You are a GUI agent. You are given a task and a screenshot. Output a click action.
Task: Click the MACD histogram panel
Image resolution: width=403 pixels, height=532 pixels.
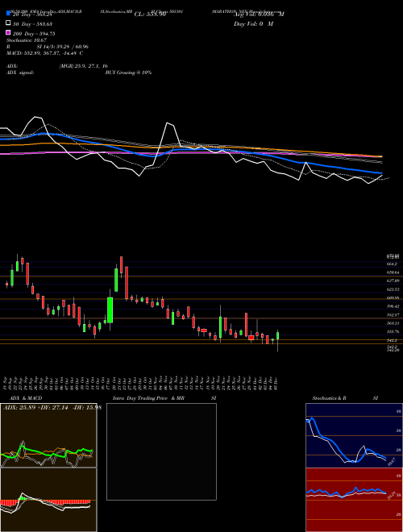tap(48, 500)
